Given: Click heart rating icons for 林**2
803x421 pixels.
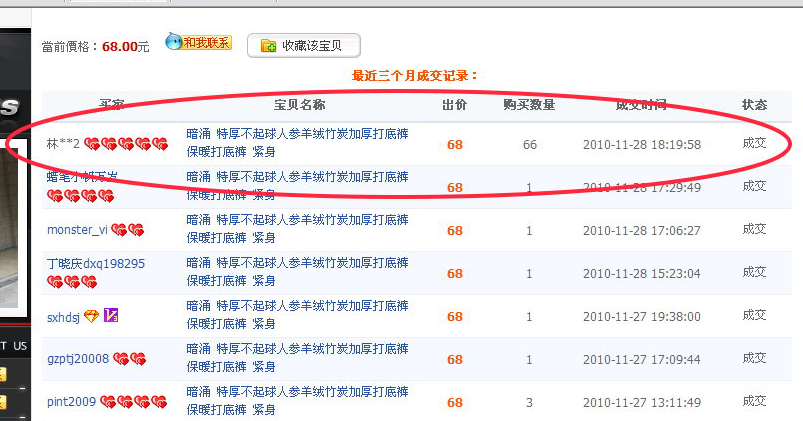Looking at the screenshot, I should (x=126, y=144).
